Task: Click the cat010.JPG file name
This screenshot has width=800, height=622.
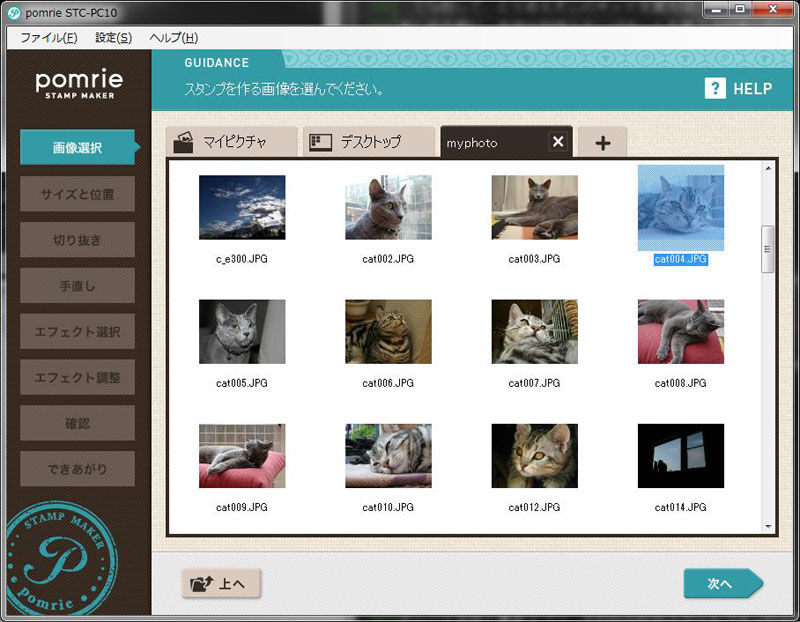Action: [388, 507]
